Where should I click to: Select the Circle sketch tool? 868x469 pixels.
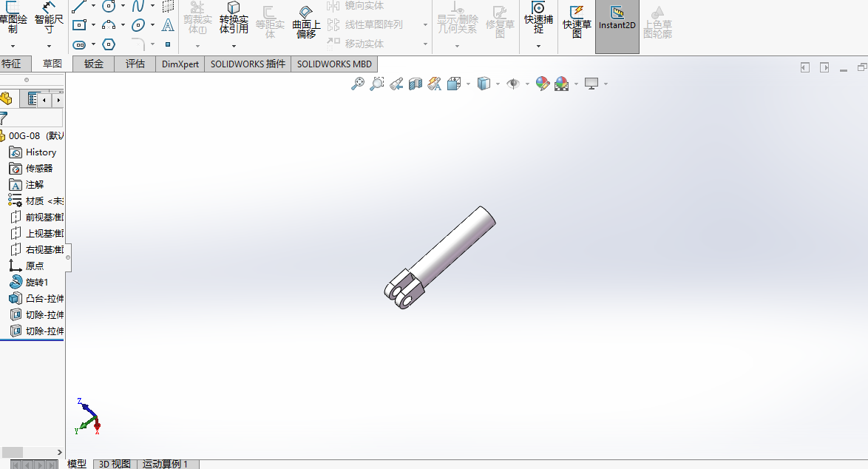pos(109,6)
